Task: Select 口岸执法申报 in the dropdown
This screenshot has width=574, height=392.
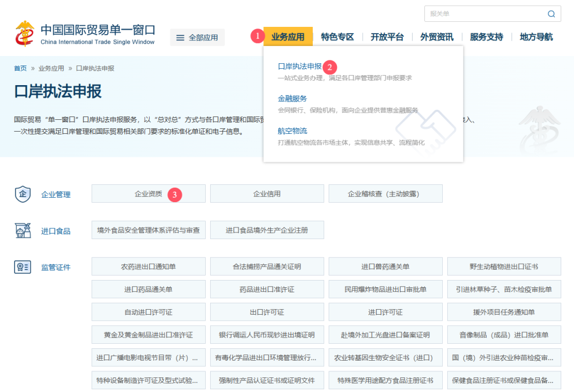Action: coord(300,66)
